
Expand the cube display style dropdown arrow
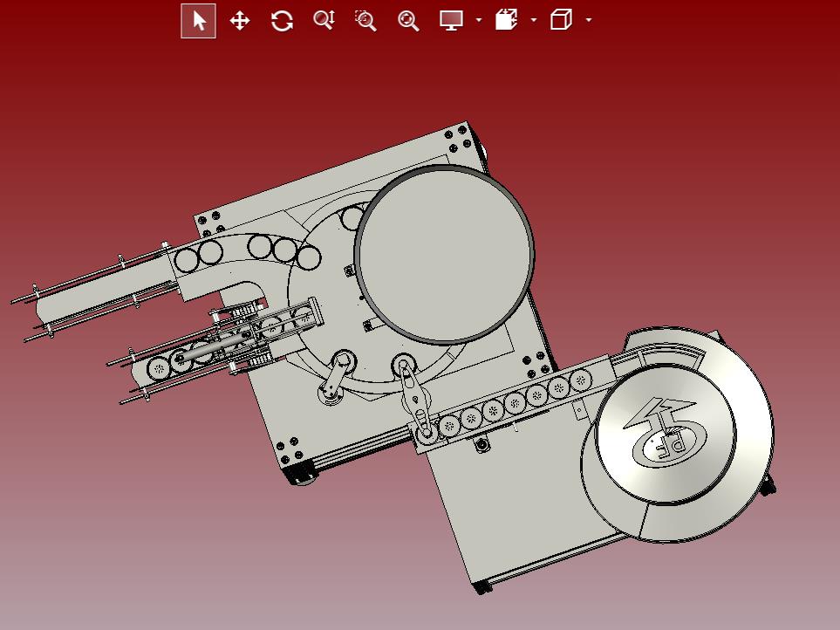[x=589, y=20]
